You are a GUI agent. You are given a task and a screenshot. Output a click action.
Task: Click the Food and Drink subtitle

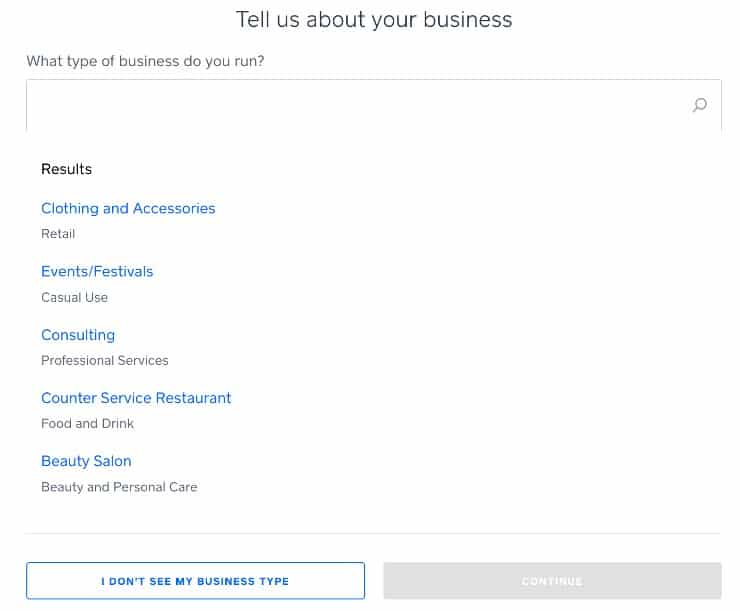click(x=87, y=423)
